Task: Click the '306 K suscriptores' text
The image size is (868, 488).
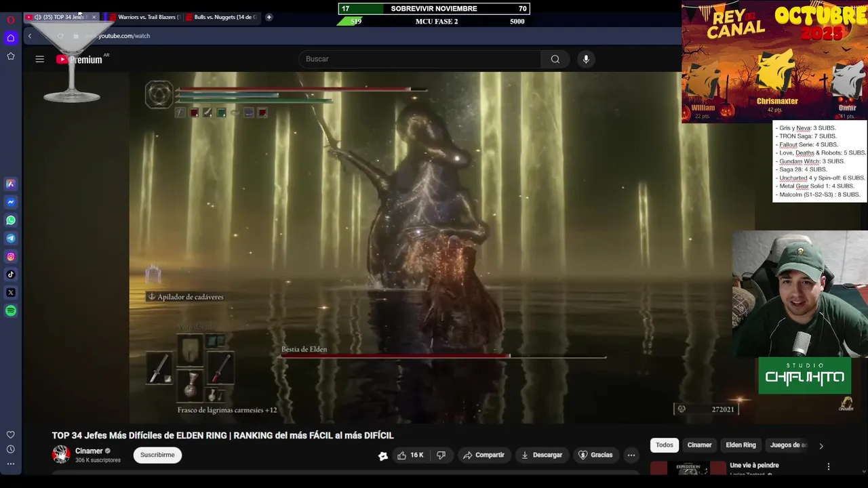Action: tap(98, 460)
